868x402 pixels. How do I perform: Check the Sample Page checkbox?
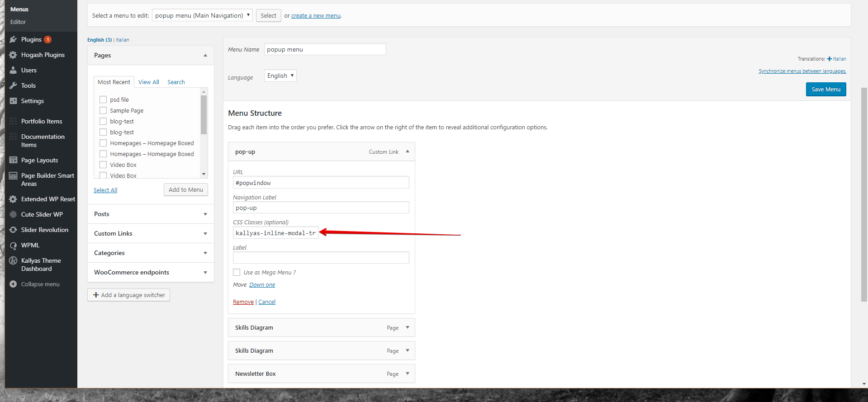click(x=103, y=110)
